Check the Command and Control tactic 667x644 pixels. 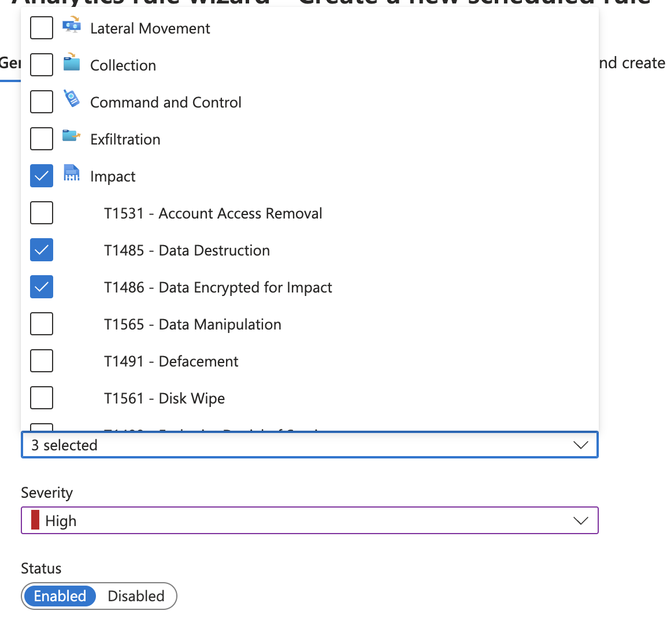pos(41,101)
